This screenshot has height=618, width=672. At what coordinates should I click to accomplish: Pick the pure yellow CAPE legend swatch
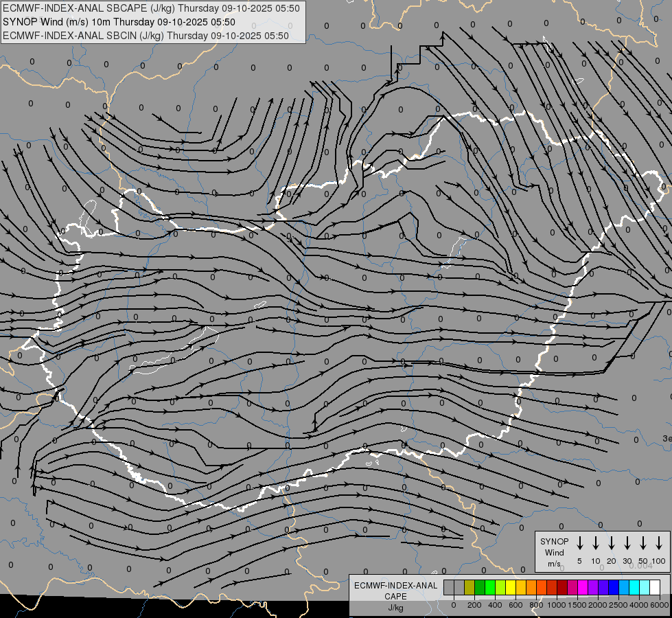point(511,587)
